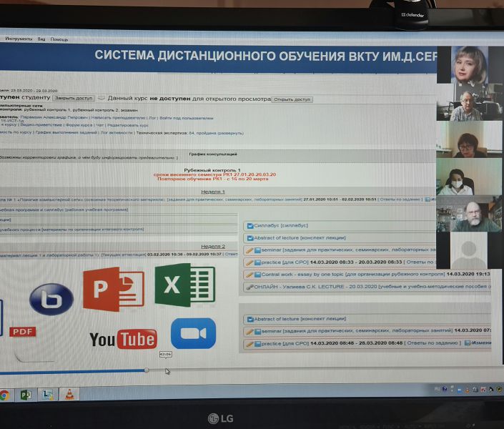Viewport: 504px width, 429px height.
Task: Open the Силлабус [силлабус] item
Action: 281,226
